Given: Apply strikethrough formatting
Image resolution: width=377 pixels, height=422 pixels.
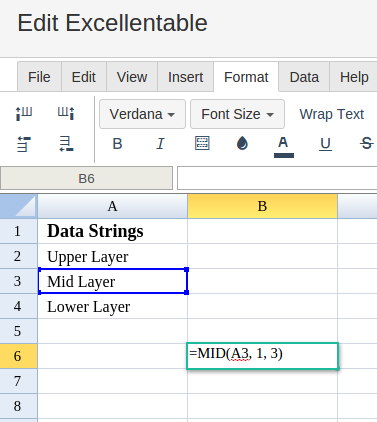Looking at the screenshot, I should pos(367,144).
